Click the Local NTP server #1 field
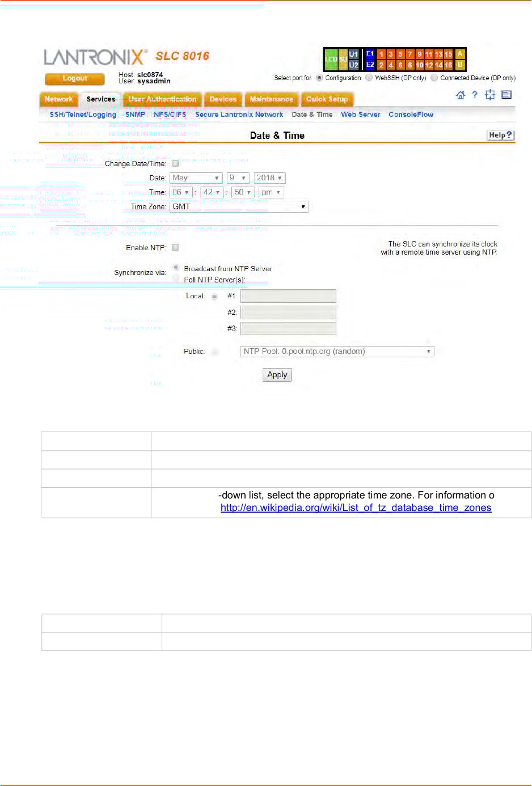Screen dimensions: 532x786 pos(288,296)
